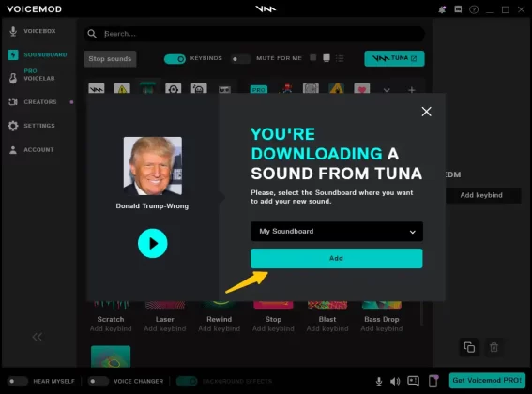Play the Donald Trump-Wrong sound preview
This screenshot has height=394, width=532.
click(153, 243)
